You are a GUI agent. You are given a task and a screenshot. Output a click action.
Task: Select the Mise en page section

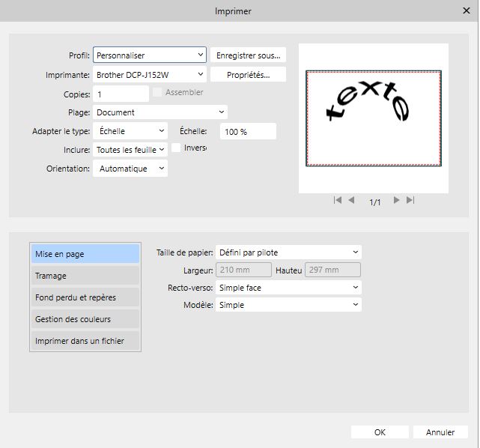click(85, 254)
